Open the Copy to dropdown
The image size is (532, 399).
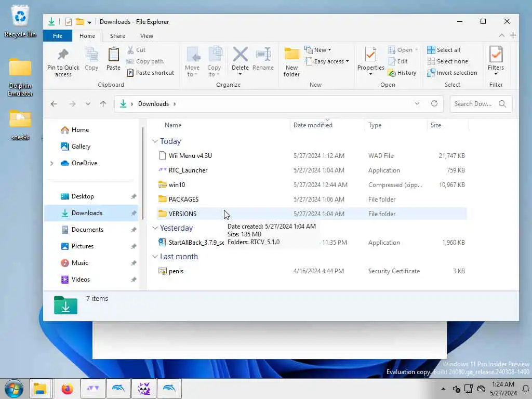pos(214,62)
